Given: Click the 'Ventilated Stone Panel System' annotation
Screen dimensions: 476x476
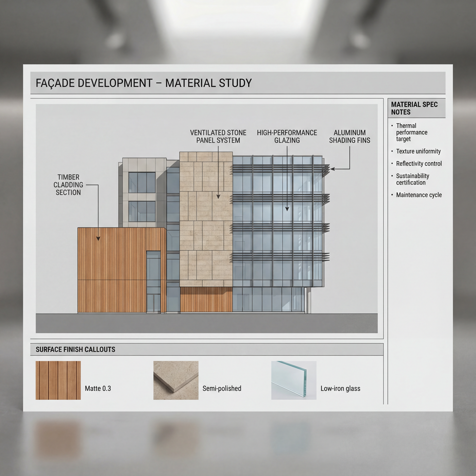Looking at the screenshot, I should pyautogui.click(x=218, y=136).
